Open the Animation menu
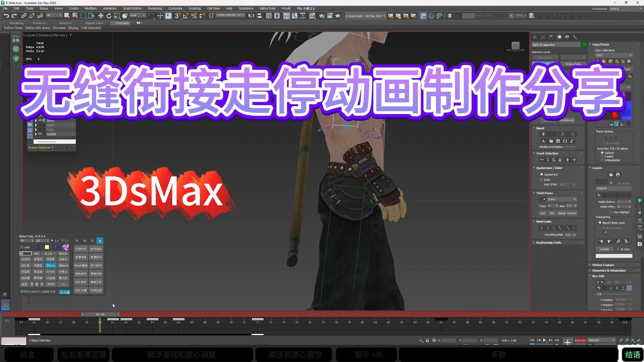This screenshot has height=362, width=644. point(110,8)
